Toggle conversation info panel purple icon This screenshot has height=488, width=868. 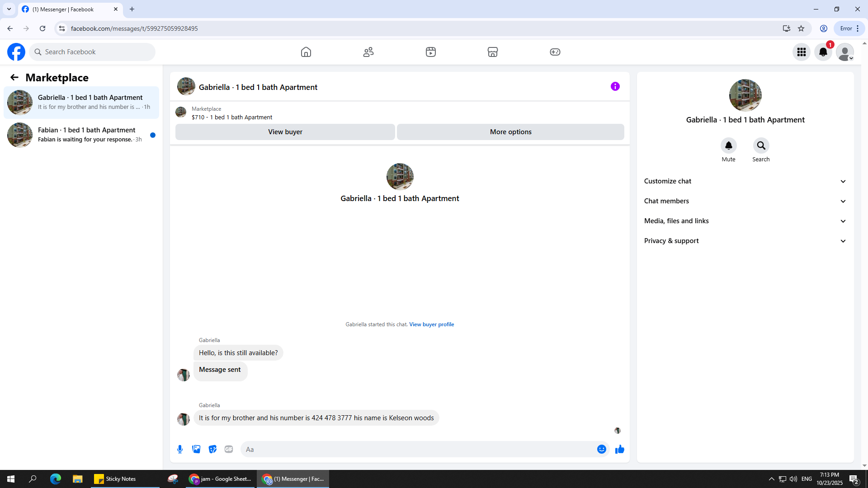click(615, 86)
